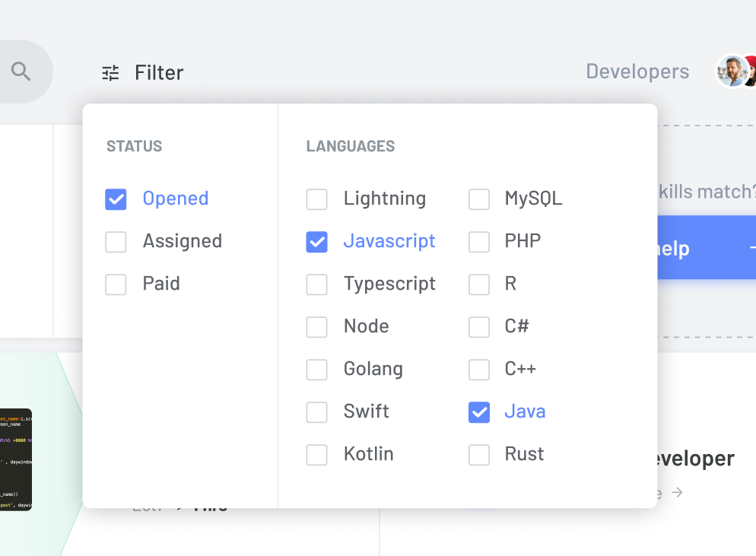Uncheck the Java language filter
Image resolution: width=756 pixels, height=556 pixels.
(479, 412)
